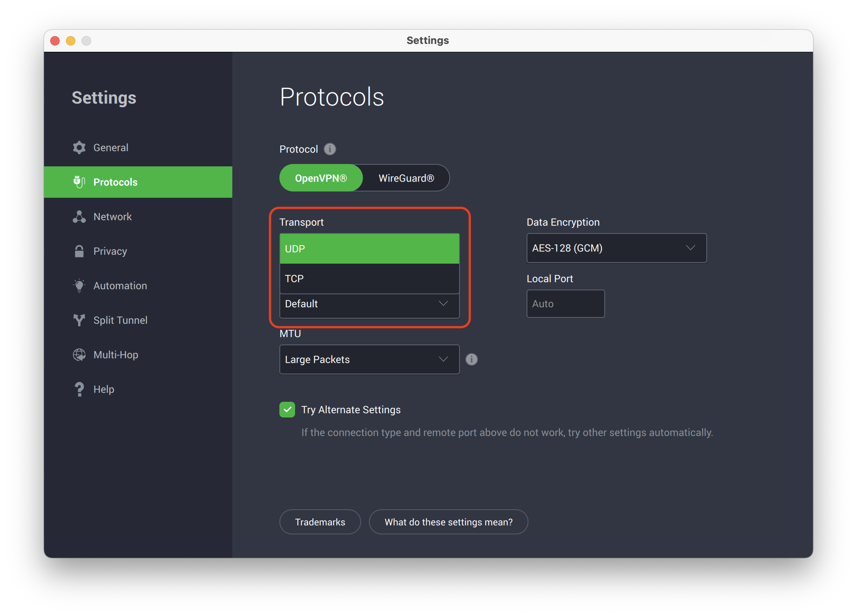Viewport: 857px width, 616px height.
Task: Select OpenVPN protocol toggle
Action: 321,178
